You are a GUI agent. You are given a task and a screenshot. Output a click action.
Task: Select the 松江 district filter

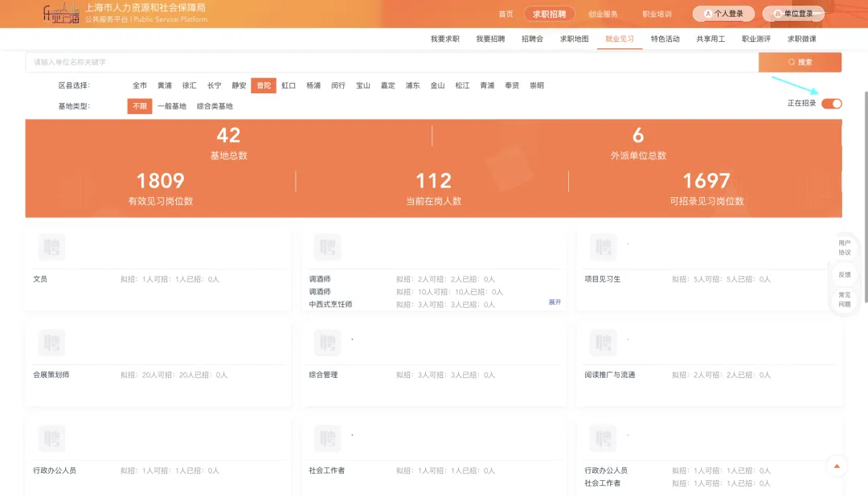pos(462,85)
